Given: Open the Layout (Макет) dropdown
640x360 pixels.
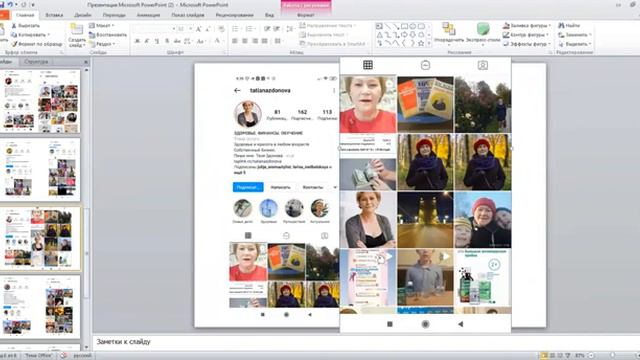Looking at the screenshot, I should (x=102, y=26).
